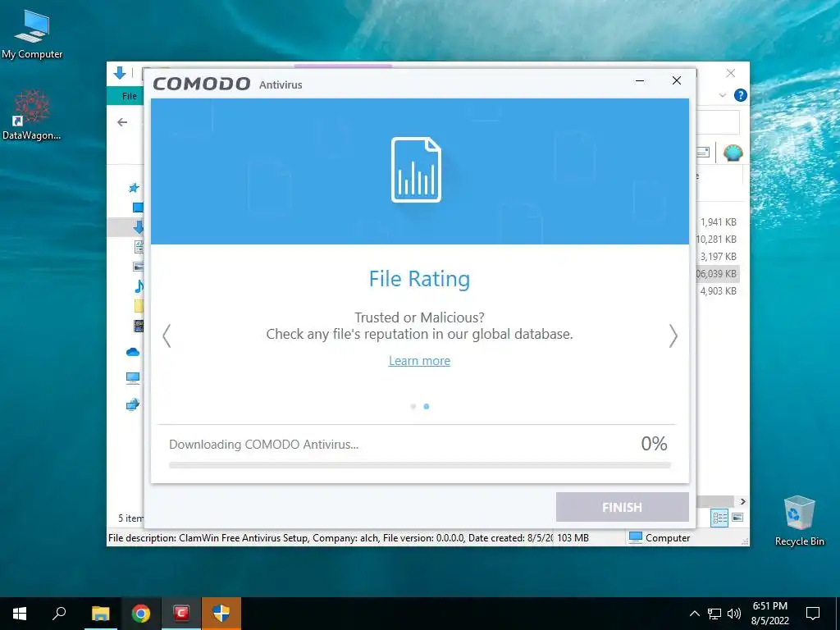This screenshot has height=630, width=840.
Task: Close the File Explorer window
Action: 731,73
